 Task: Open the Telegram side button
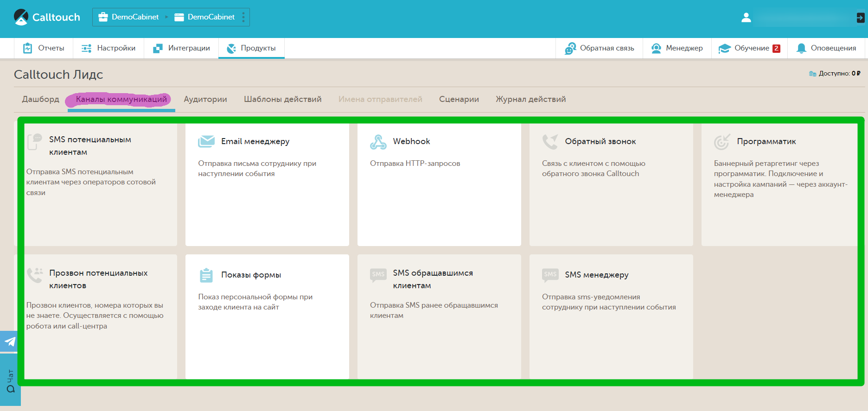click(x=9, y=342)
